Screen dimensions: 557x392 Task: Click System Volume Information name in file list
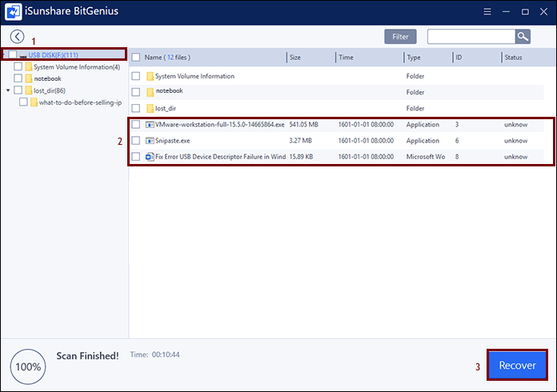coord(194,76)
